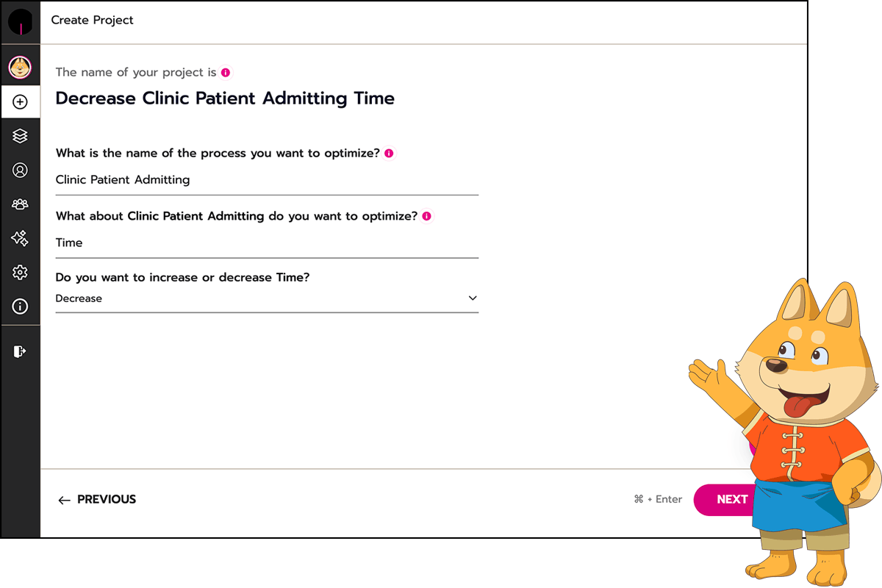
Task: Open the single user account icon
Action: pos(21,171)
